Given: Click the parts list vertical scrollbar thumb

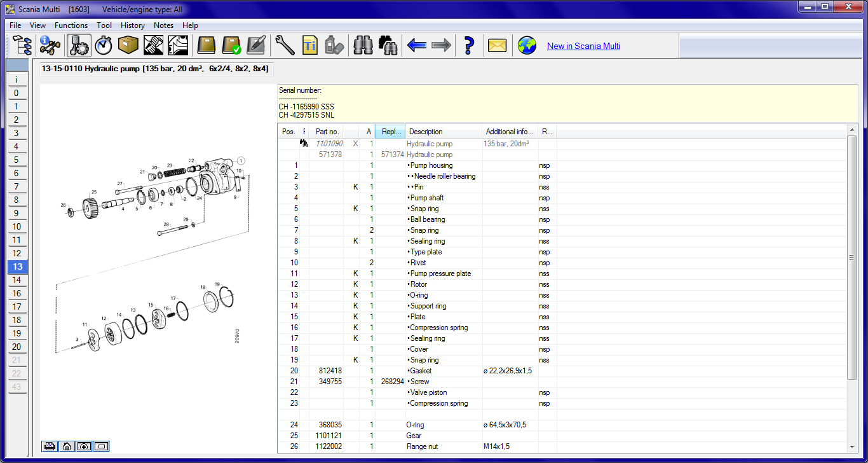Looking at the screenshot, I should pyautogui.click(x=852, y=258).
